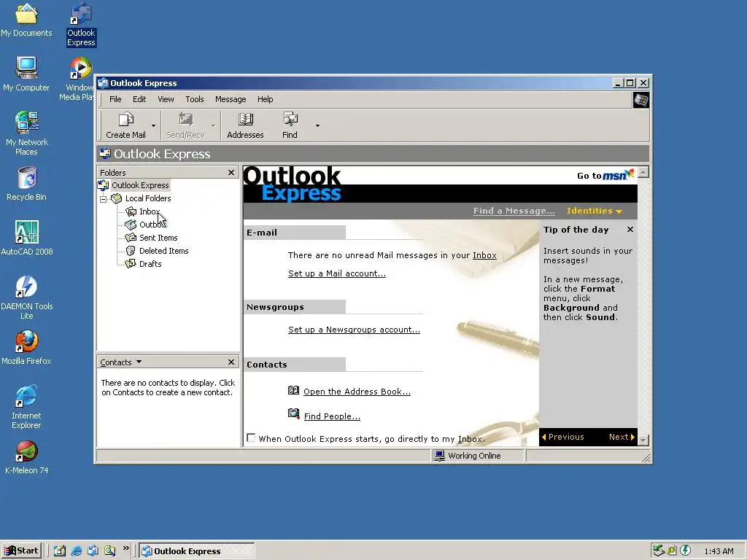Open the Send/Recv dropdown arrow
The height and width of the screenshot is (560, 747).
pos(213,125)
